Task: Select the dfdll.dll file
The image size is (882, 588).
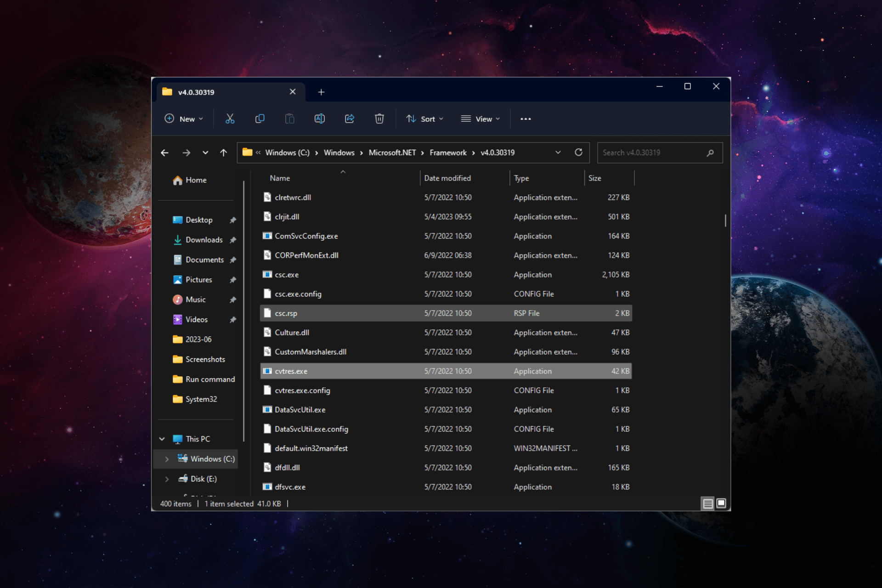Action: [446, 468]
